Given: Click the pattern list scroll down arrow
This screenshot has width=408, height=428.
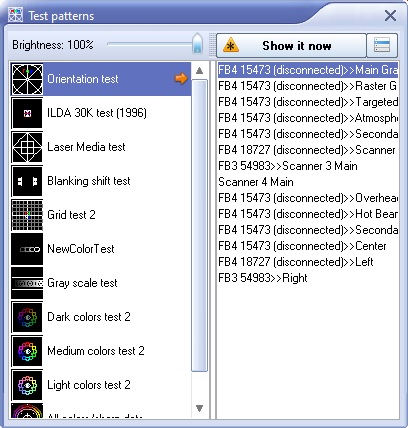Looking at the screenshot, I should point(199,408).
